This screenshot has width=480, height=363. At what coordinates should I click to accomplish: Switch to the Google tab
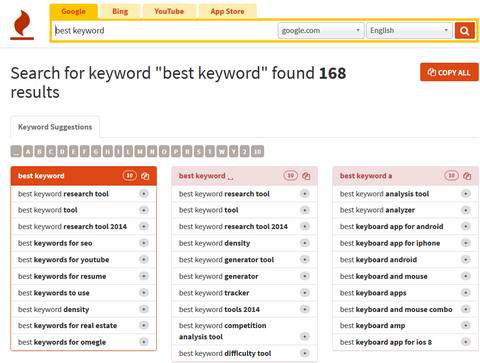[x=74, y=12]
